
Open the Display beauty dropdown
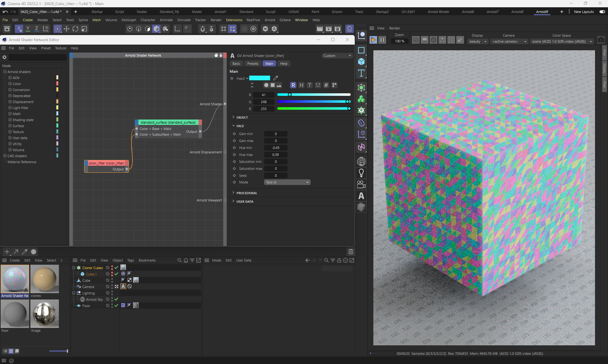(x=478, y=41)
